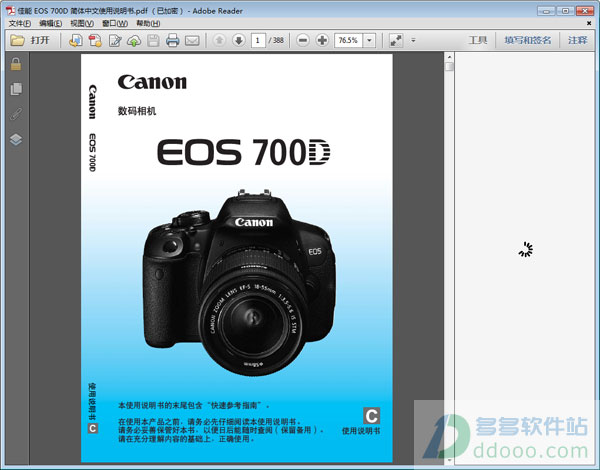Click the 打开 toolbar label
The width and height of the screenshot is (600, 470).
pyautogui.click(x=40, y=40)
